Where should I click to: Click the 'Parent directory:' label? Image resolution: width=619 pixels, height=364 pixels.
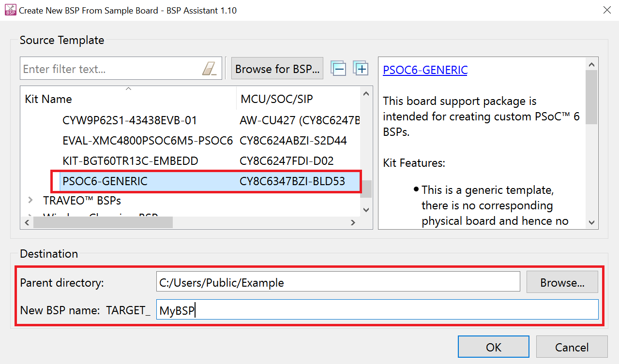point(62,283)
